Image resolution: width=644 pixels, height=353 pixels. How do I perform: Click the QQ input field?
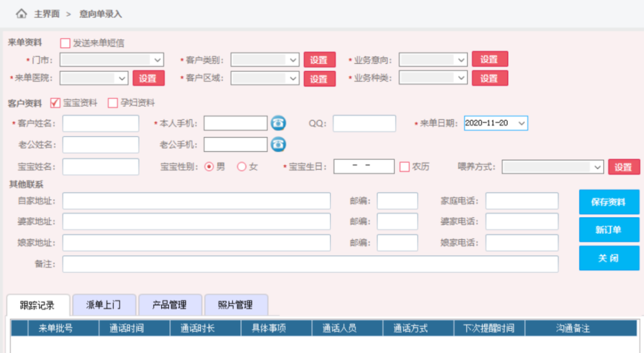point(365,123)
